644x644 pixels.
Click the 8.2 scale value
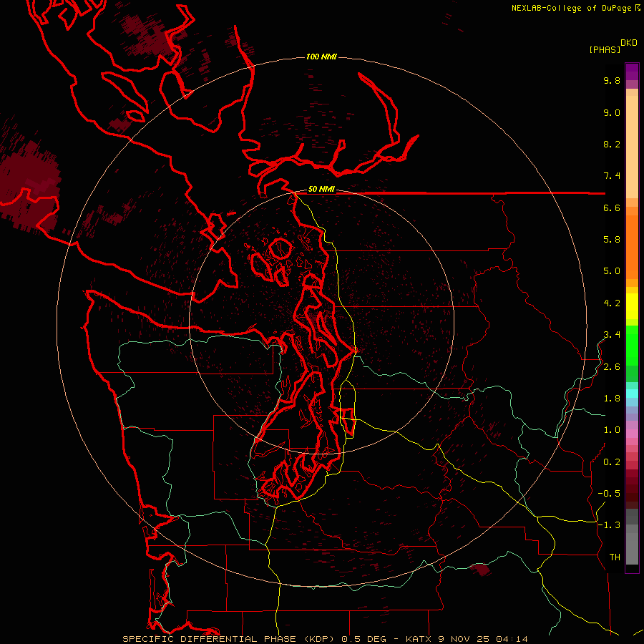pyautogui.click(x=612, y=144)
